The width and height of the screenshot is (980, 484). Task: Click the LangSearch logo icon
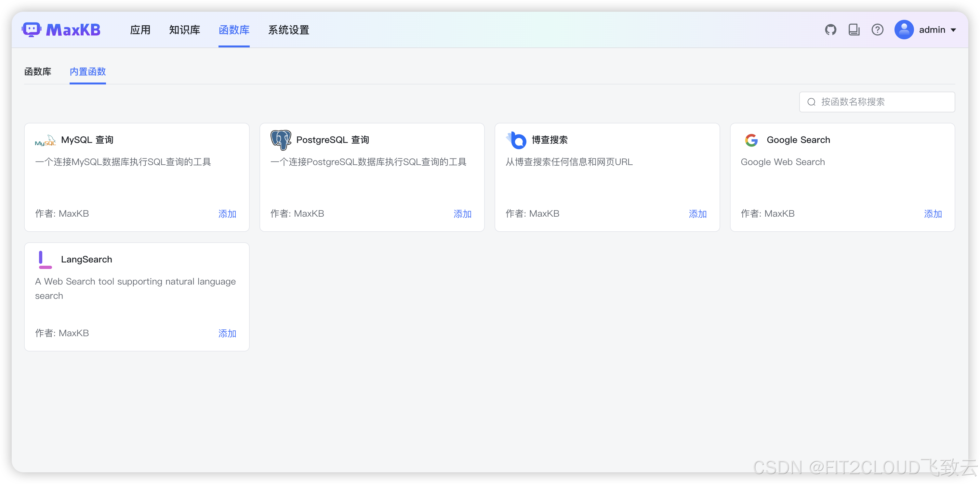tap(45, 260)
